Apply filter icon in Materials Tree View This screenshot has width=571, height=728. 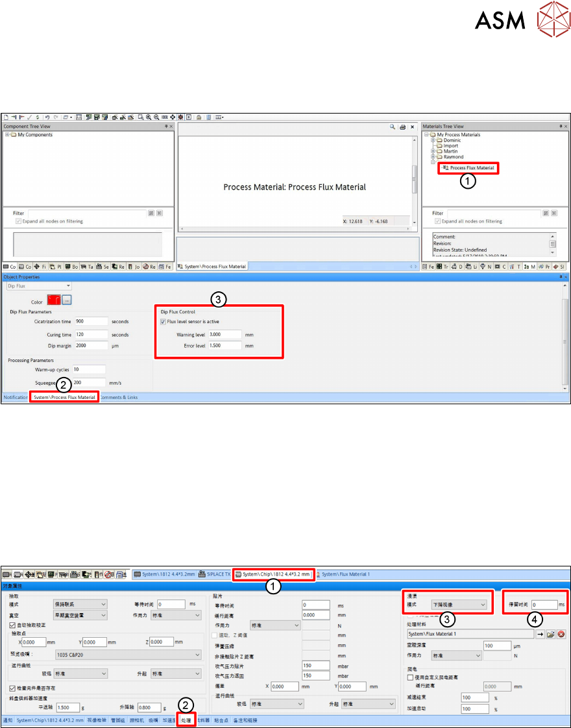coord(546,213)
